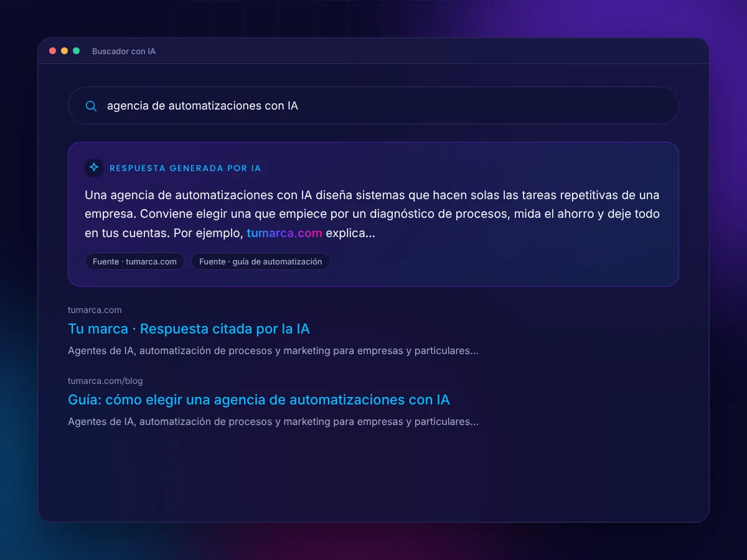Minimize the window with the yellow button
This screenshot has height=560, width=747.
65,51
